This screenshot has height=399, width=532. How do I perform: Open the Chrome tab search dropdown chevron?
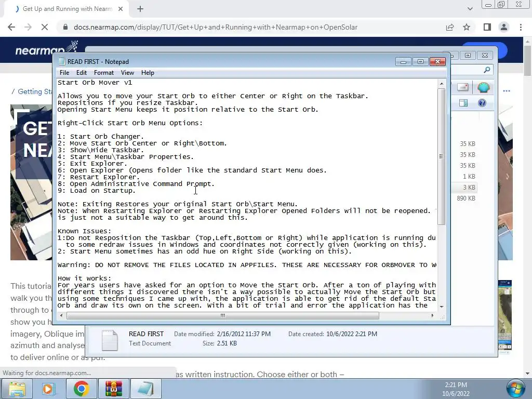[470, 9]
